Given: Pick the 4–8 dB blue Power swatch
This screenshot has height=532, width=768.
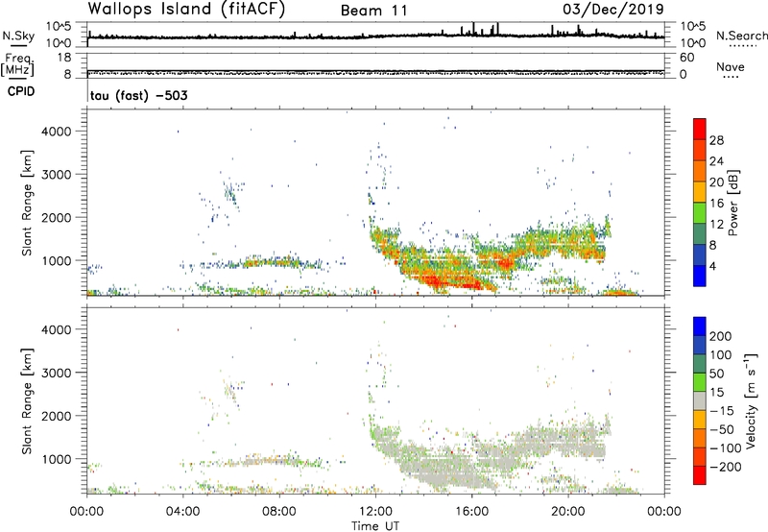Looking at the screenshot, I should (x=700, y=254).
